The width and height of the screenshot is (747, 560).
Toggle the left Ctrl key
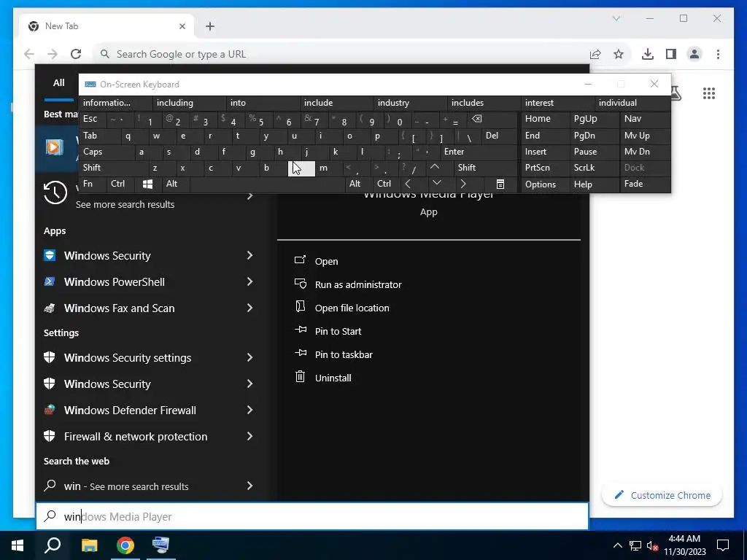pyautogui.click(x=120, y=184)
